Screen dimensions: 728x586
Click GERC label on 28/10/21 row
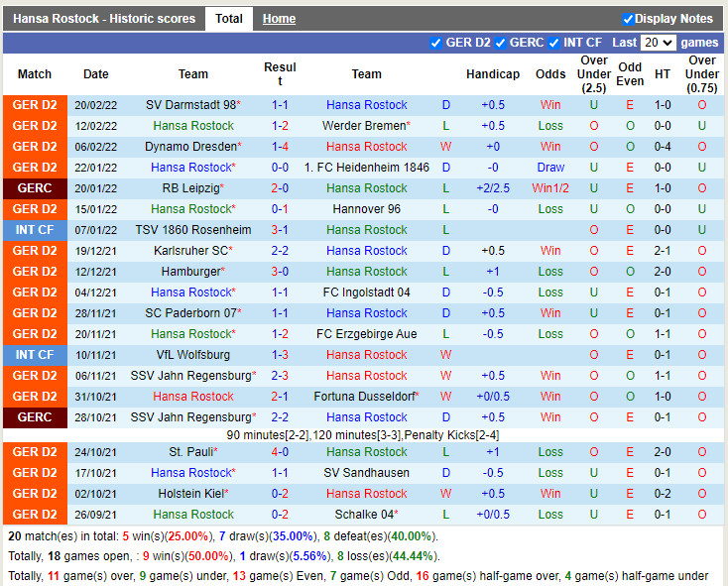click(35, 417)
